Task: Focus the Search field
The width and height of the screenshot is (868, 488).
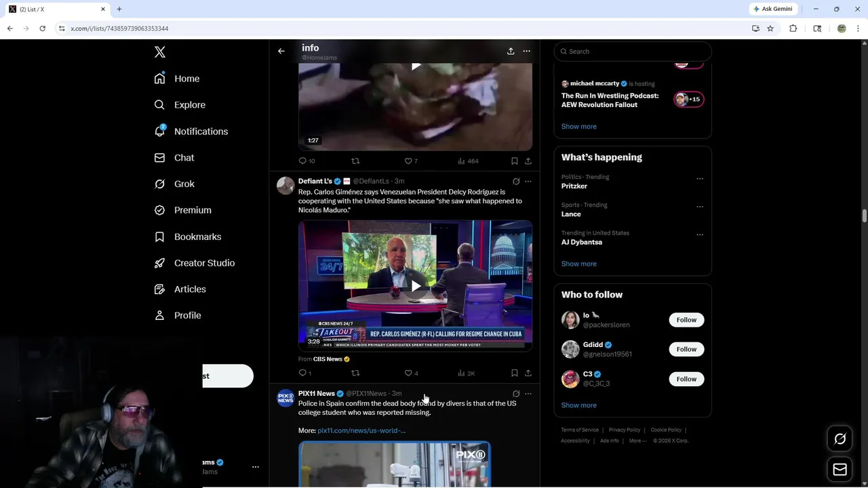Action: (x=633, y=52)
